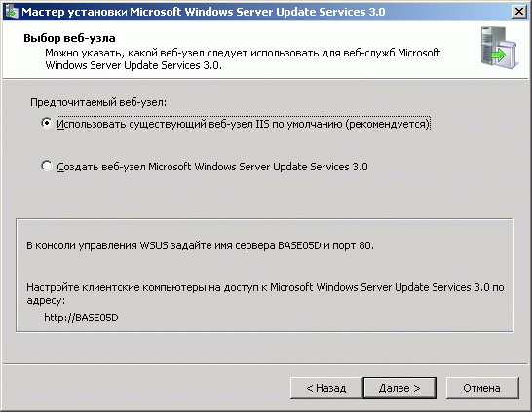Click the http://BASE05D address text
Viewport: 532px width, 412px height.
81,318
